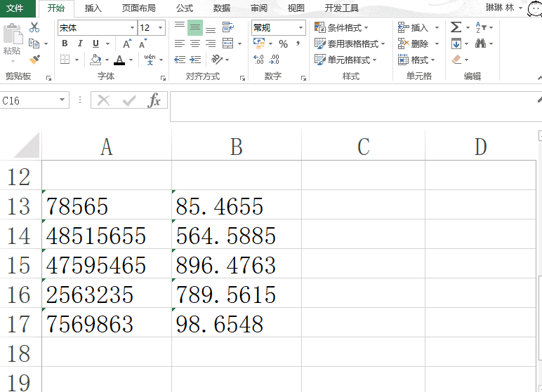Click the wén phonetic guide icon
The image size is (542, 392).
pos(150,60)
